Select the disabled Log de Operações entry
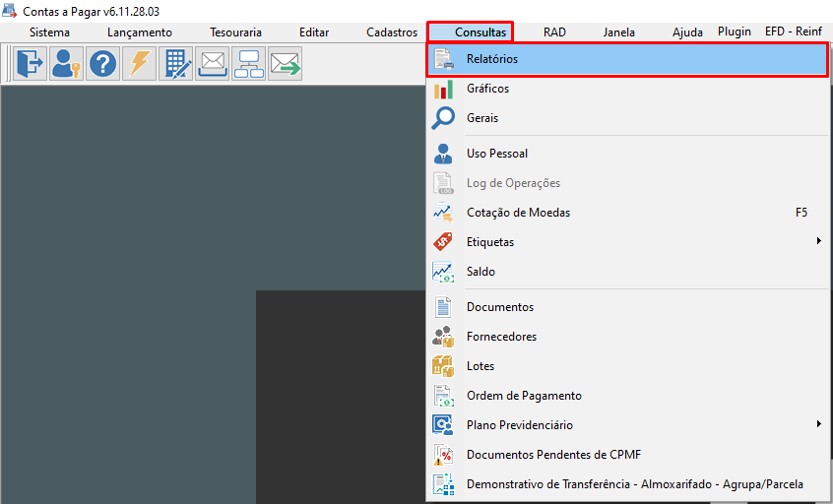Image resolution: width=833 pixels, height=504 pixels. [627, 183]
